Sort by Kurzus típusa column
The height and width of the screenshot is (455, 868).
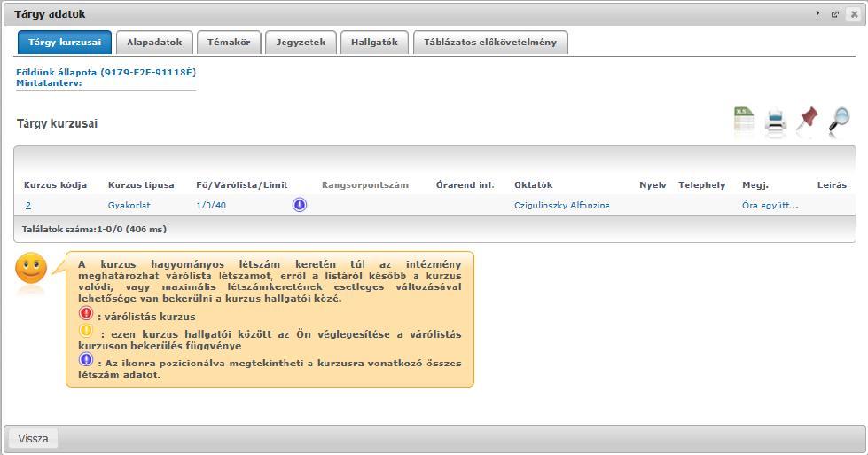tap(141, 184)
